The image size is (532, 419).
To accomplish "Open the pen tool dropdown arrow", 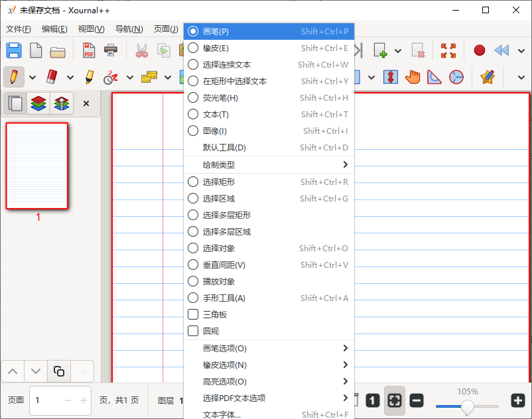I will tap(33, 78).
